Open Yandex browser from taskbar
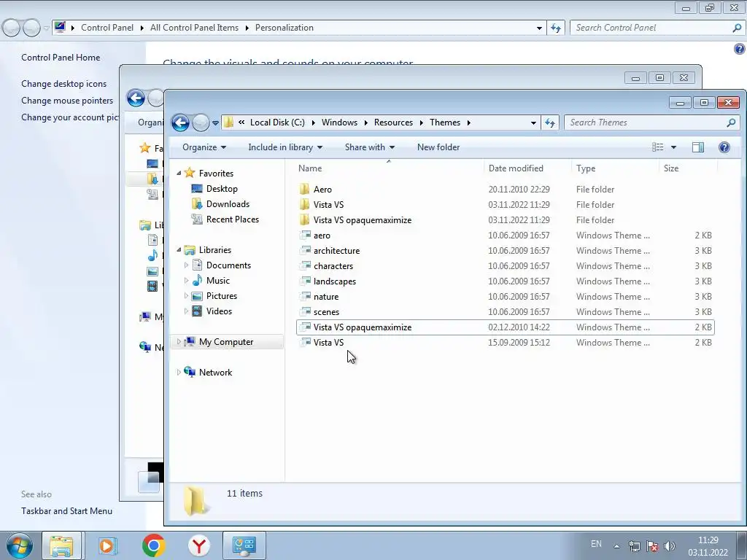The image size is (747, 560). pos(198,545)
